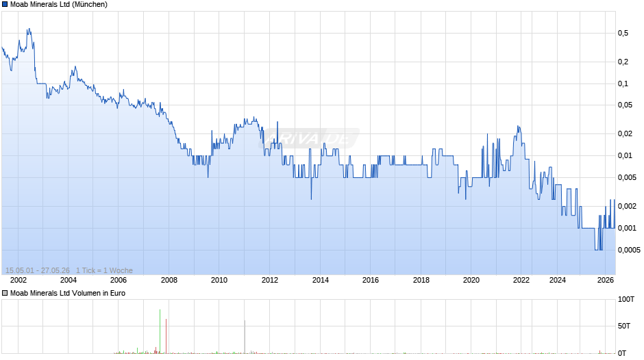Click the 100T volume axis label
The width and height of the screenshot is (644, 360).
click(x=626, y=299)
